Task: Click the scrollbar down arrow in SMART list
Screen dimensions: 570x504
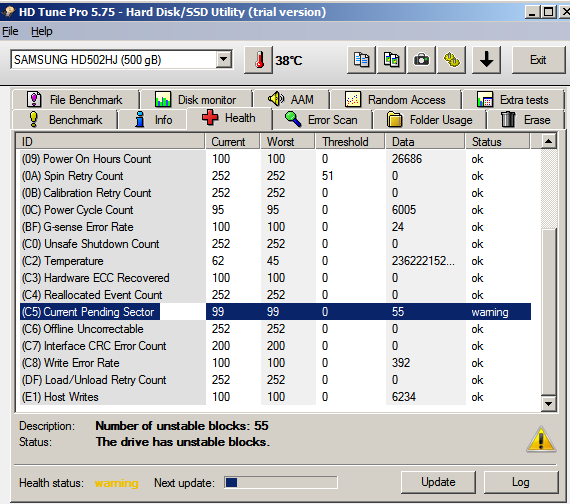Action: pos(549,403)
